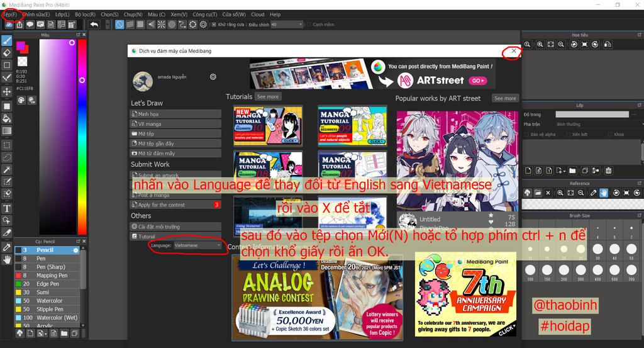Click the Undo arrow in top toolbar
Viewport: 644px width, 348px height.
(x=94, y=25)
